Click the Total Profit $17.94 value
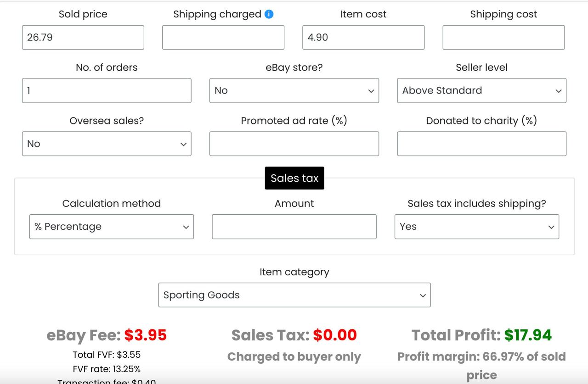588x384 pixels. [x=528, y=335]
